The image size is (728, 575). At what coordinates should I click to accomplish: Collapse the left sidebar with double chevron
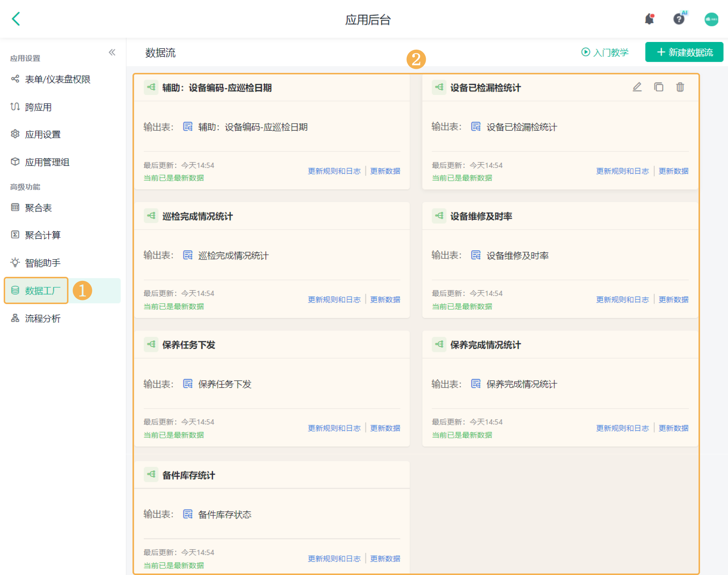click(112, 52)
